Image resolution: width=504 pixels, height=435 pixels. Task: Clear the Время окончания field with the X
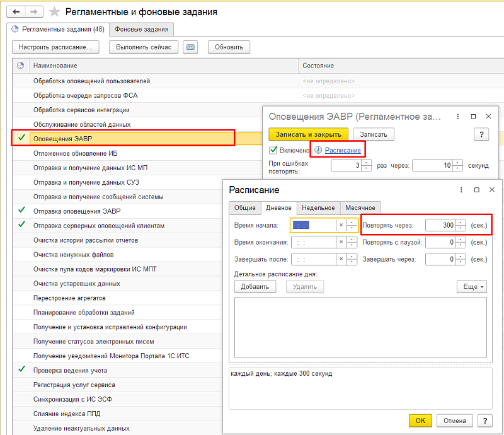pyautogui.click(x=341, y=242)
